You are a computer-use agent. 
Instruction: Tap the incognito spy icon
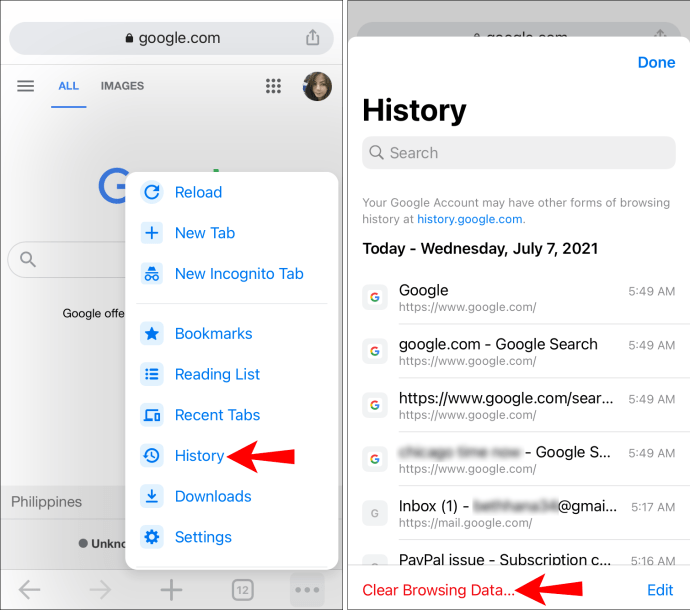click(x=152, y=274)
